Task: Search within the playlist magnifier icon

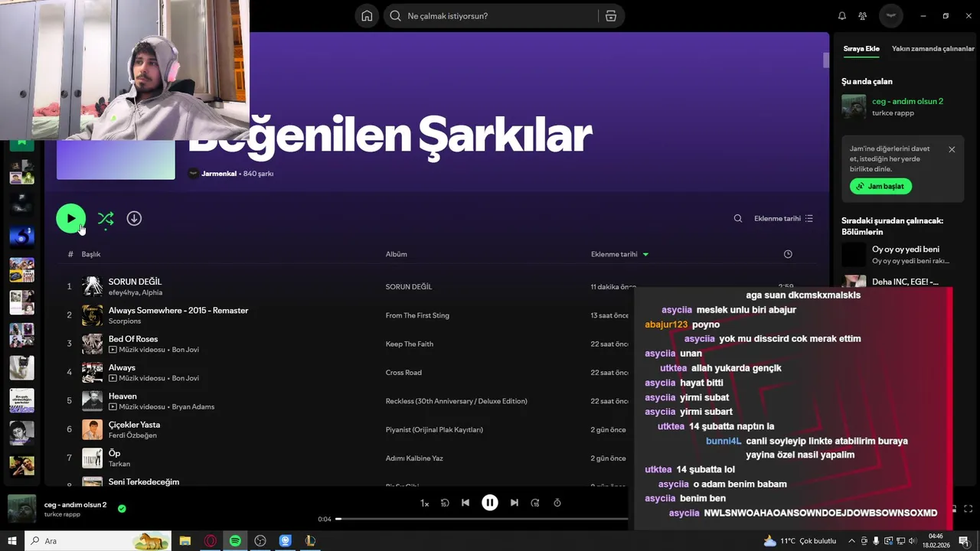Action: (x=738, y=218)
